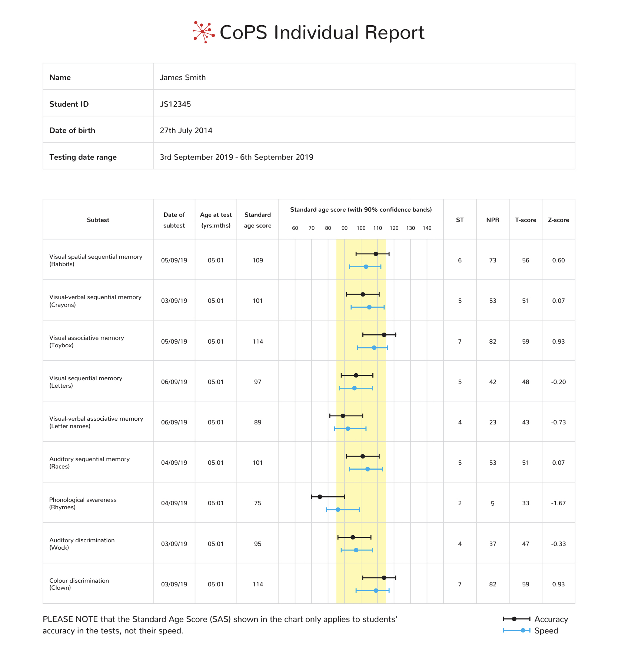Click the CoPS Individual Report title
Screen dimensions: 618x672
(322, 32)
